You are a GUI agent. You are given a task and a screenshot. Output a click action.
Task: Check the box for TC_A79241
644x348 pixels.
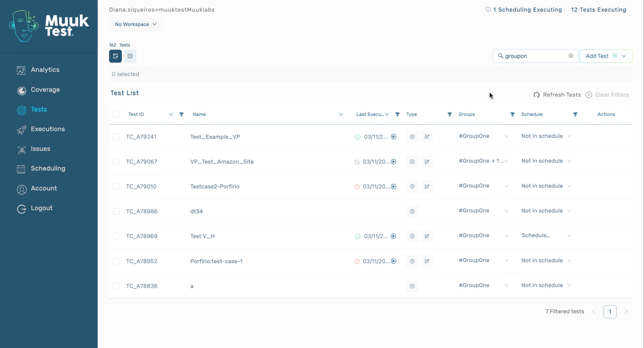point(116,137)
